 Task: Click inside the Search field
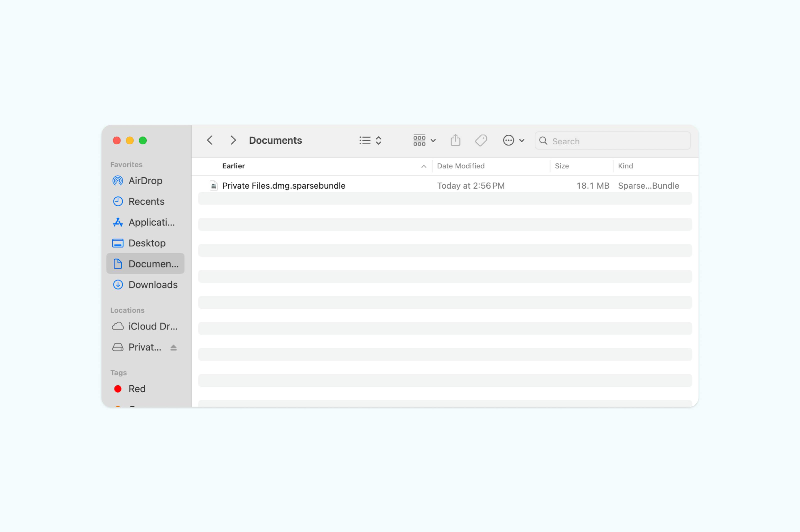pos(611,140)
